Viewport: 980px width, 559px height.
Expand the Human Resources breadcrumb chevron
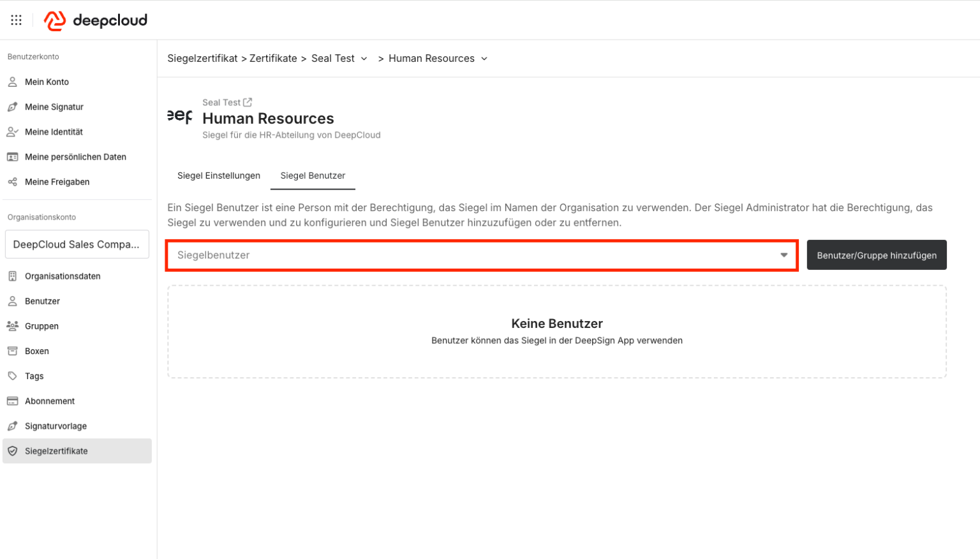coord(485,58)
